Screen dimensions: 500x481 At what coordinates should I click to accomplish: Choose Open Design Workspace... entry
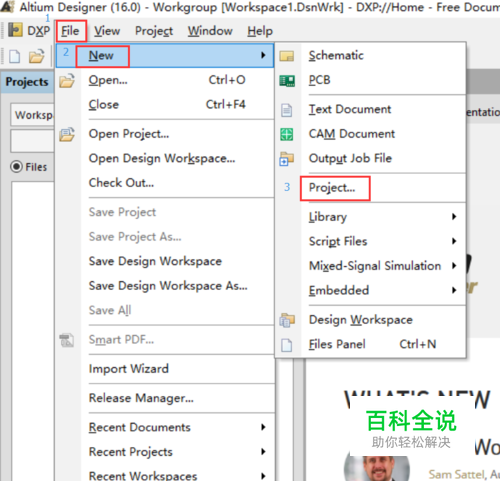point(165,158)
